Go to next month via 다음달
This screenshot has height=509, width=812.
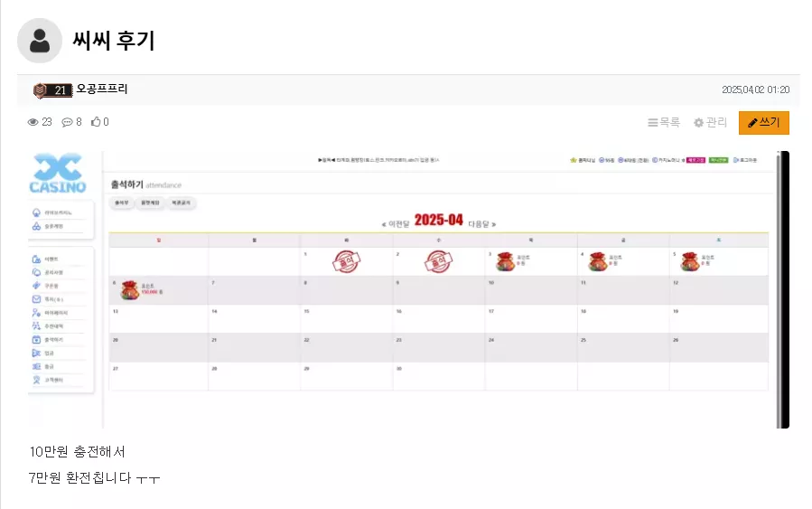[x=482, y=224]
